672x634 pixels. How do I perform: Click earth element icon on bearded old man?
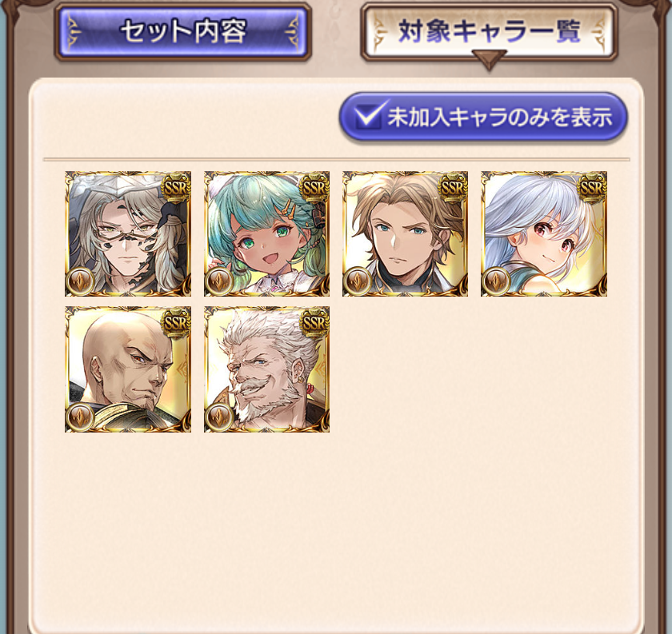219,417
